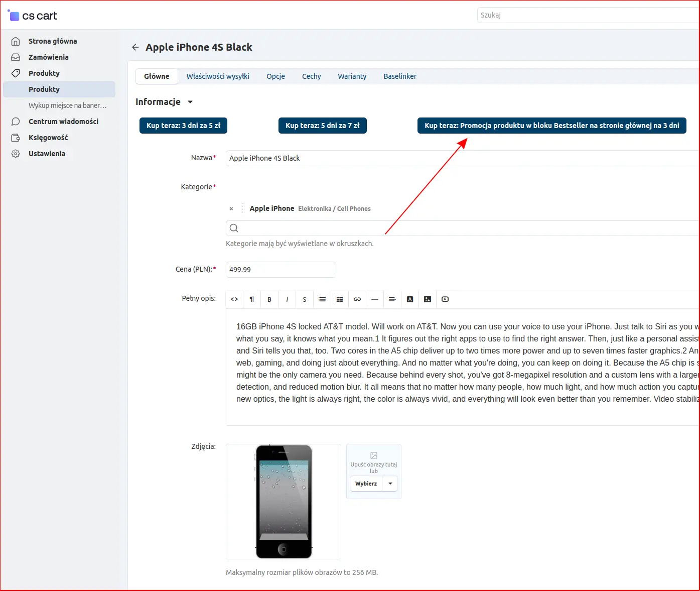Click the Ustawienia gear icon
The height and width of the screenshot is (591, 700).
[x=16, y=154]
